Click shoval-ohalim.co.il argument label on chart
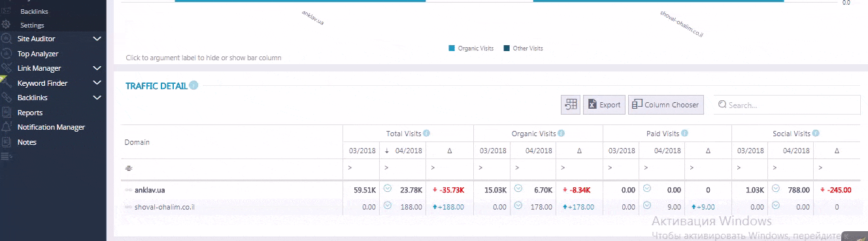The image size is (868, 241). (681, 24)
